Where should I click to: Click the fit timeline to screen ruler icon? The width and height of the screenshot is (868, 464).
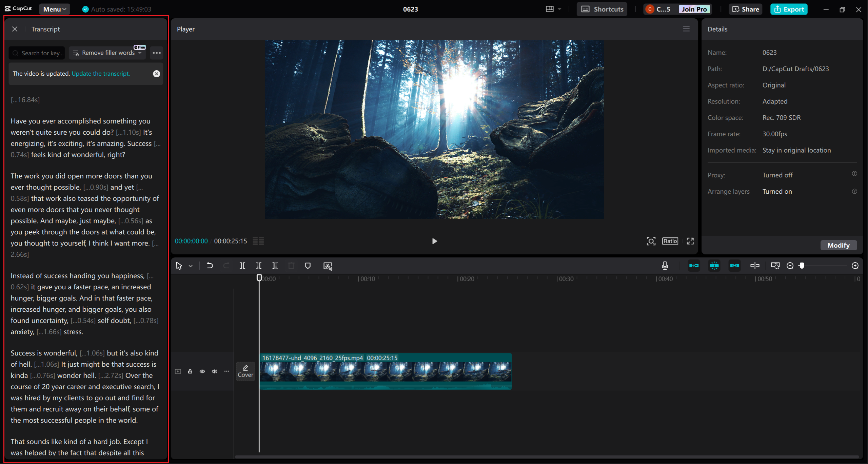coord(775,266)
